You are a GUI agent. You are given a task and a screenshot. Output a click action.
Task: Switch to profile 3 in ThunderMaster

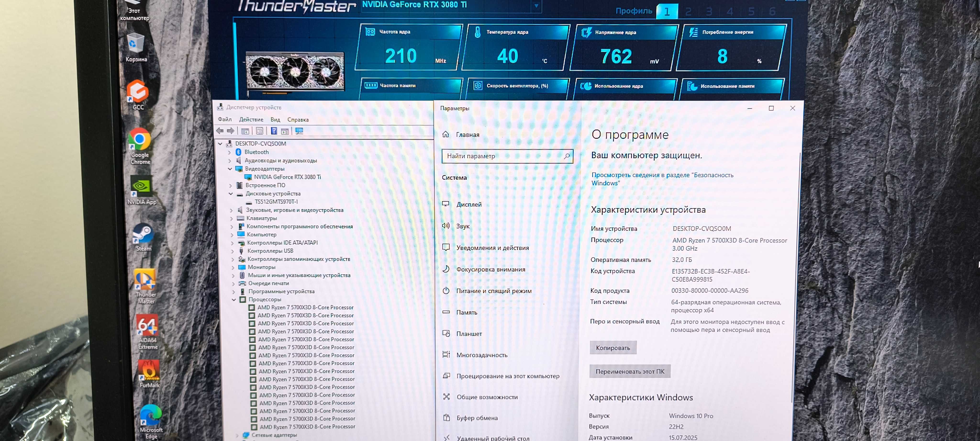click(709, 11)
